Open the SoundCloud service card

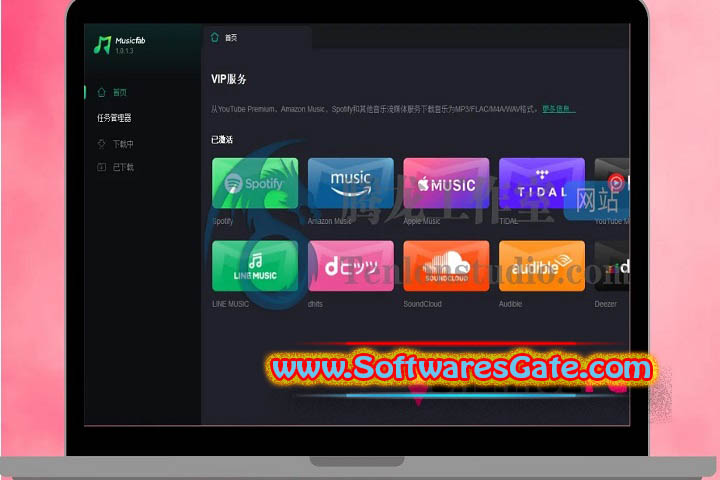446,266
